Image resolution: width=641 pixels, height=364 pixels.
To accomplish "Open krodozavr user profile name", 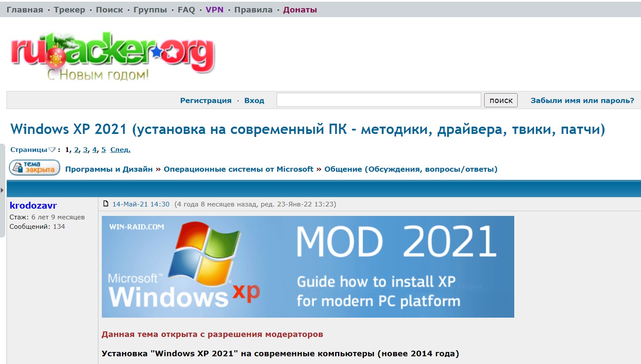I will 33,206.
